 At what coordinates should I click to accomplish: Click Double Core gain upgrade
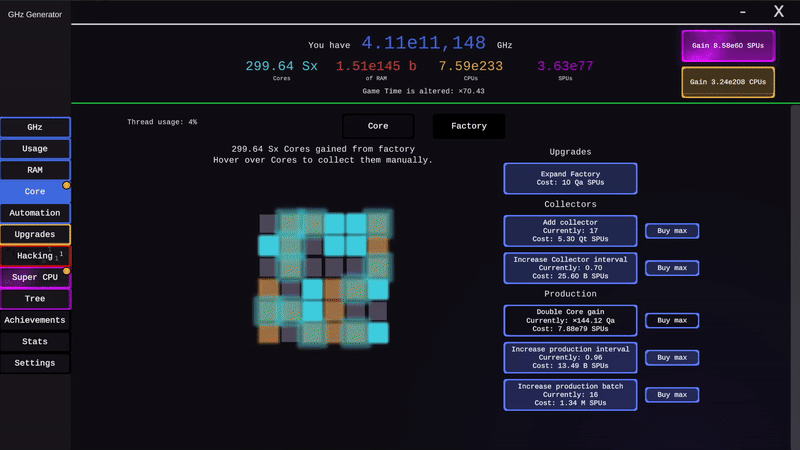[x=570, y=320]
